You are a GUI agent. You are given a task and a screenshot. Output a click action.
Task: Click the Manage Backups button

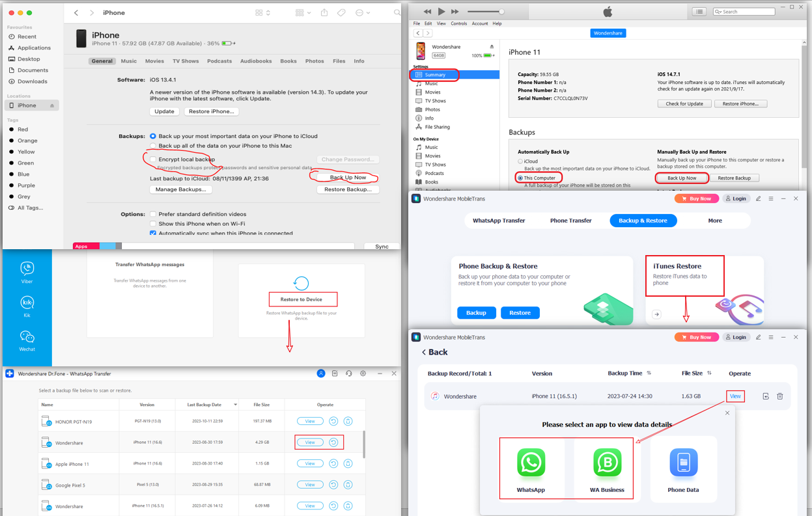(x=180, y=189)
